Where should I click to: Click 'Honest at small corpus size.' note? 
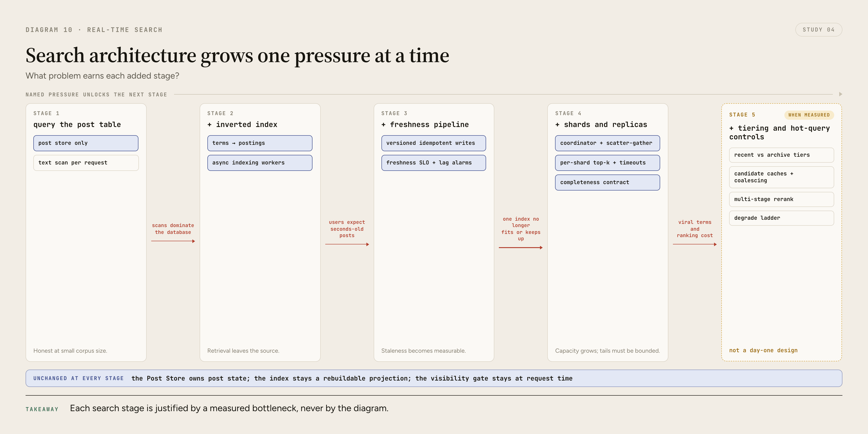point(70,351)
